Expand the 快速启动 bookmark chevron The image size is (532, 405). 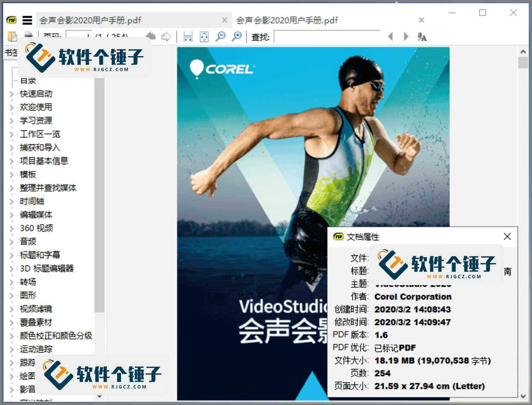click(12, 94)
